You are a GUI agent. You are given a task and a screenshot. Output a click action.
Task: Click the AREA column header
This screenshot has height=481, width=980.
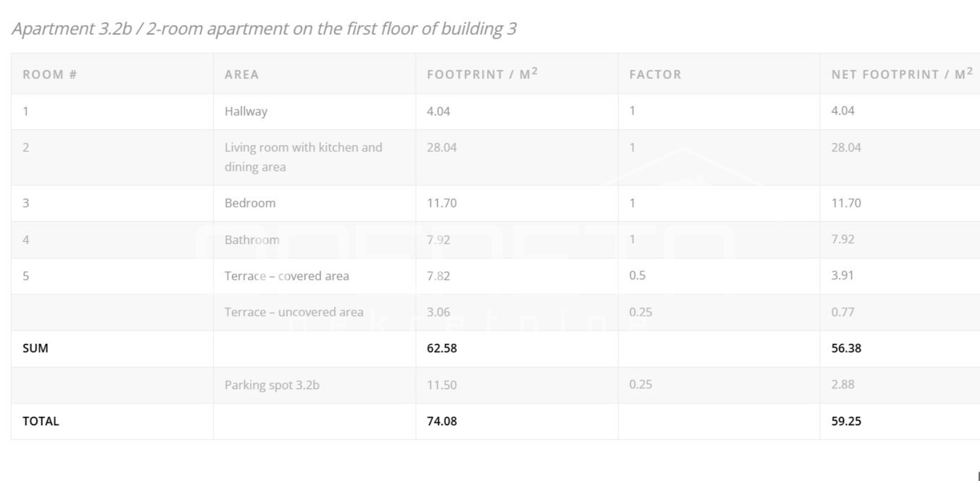241,75
